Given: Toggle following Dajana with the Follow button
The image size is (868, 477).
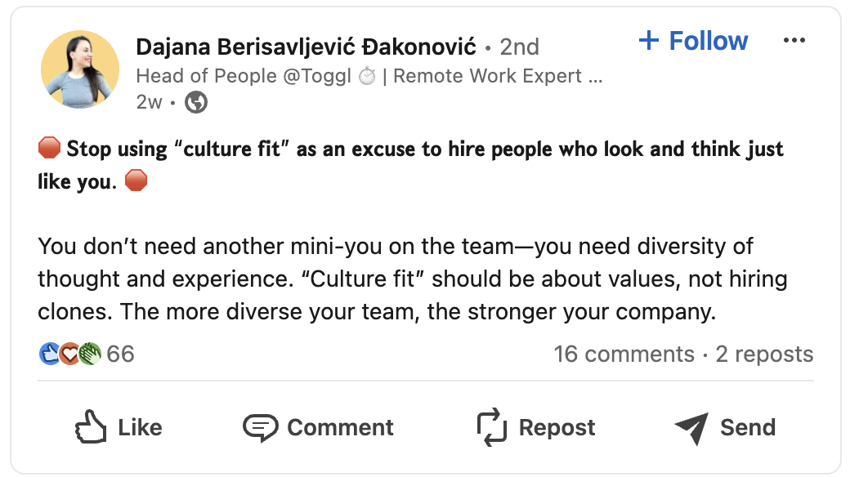Looking at the screenshot, I should pos(693,40).
